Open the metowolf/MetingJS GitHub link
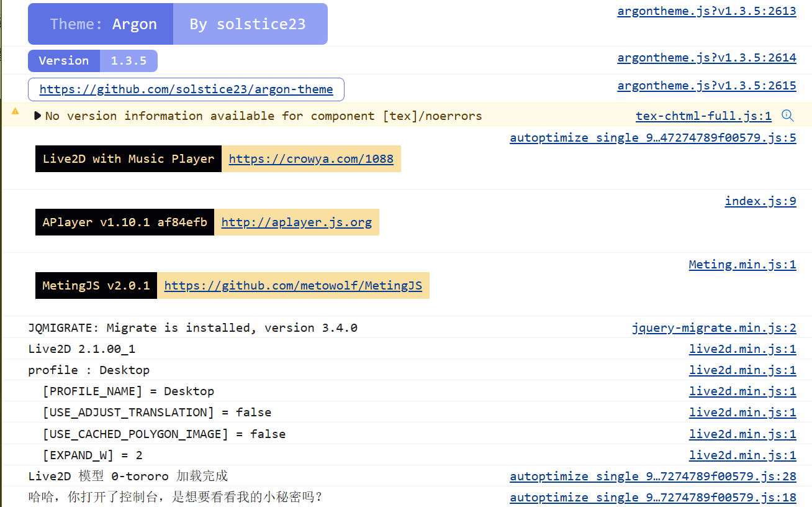 [293, 286]
